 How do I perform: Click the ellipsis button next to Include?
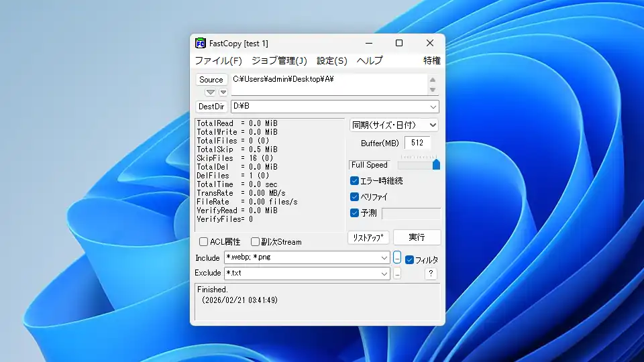(x=396, y=257)
